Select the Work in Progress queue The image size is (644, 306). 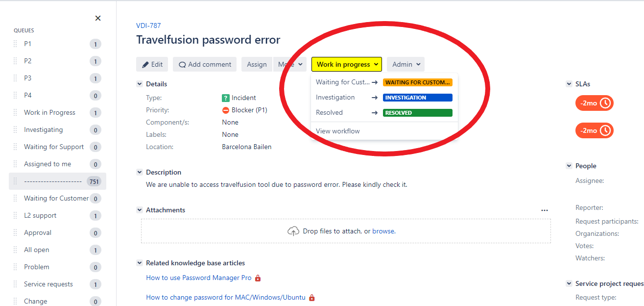[x=49, y=113]
